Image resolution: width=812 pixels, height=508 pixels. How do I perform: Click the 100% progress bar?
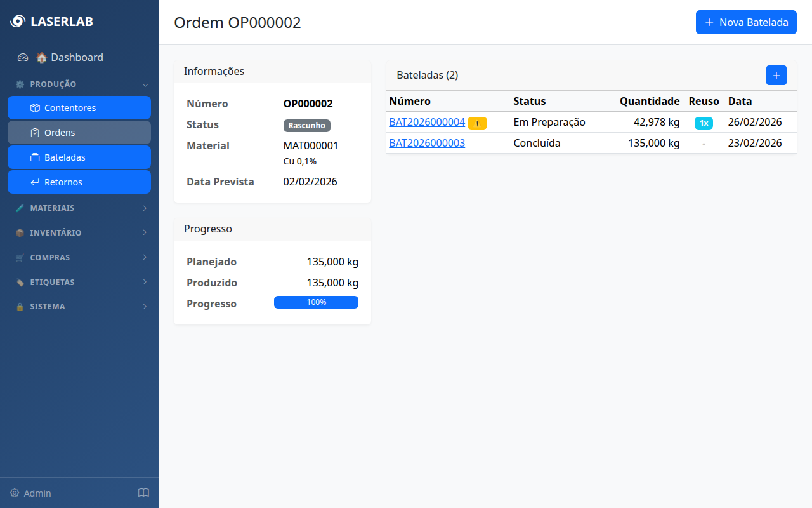[316, 302]
